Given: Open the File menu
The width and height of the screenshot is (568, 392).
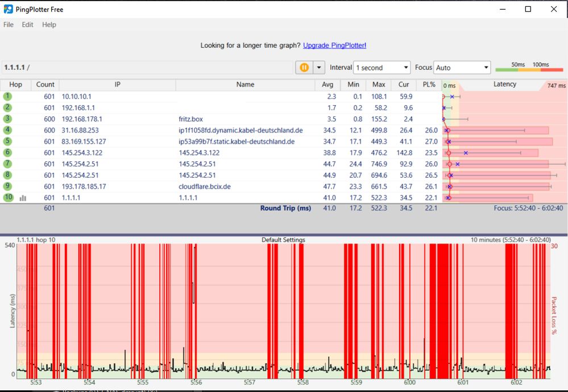Looking at the screenshot, I should click(9, 25).
